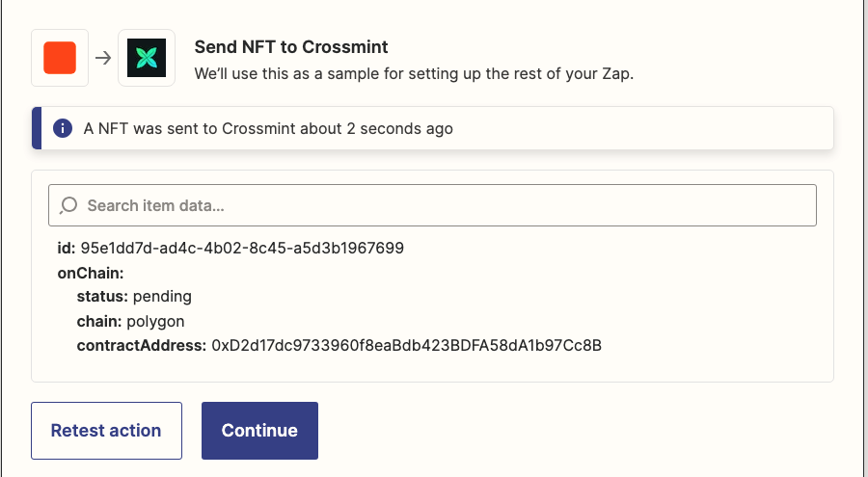Click the chain label in onChain

click(x=99, y=322)
